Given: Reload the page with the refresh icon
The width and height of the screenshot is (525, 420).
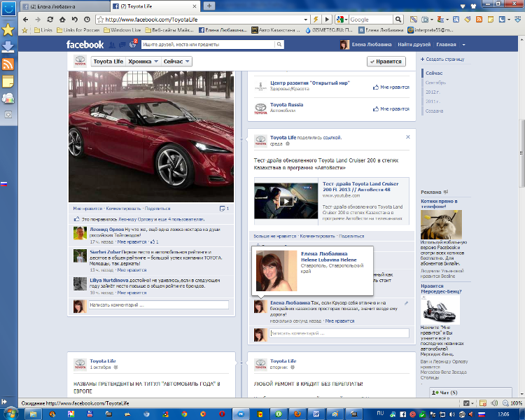Looking at the screenshot, I should click(50, 20).
